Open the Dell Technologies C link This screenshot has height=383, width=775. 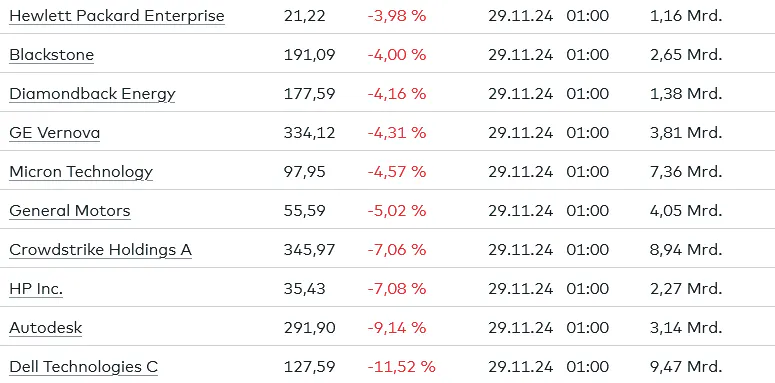click(x=84, y=367)
